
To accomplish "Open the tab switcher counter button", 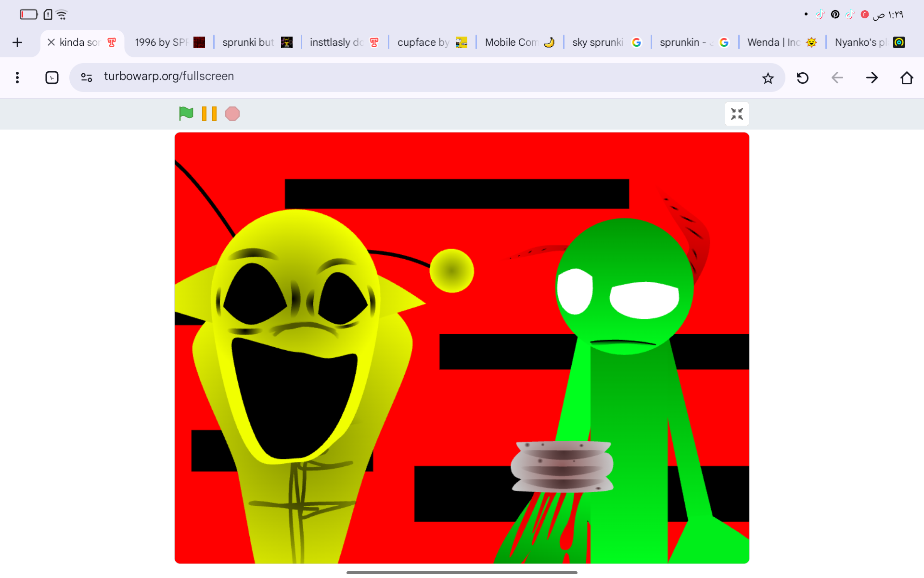I will point(52,78).
